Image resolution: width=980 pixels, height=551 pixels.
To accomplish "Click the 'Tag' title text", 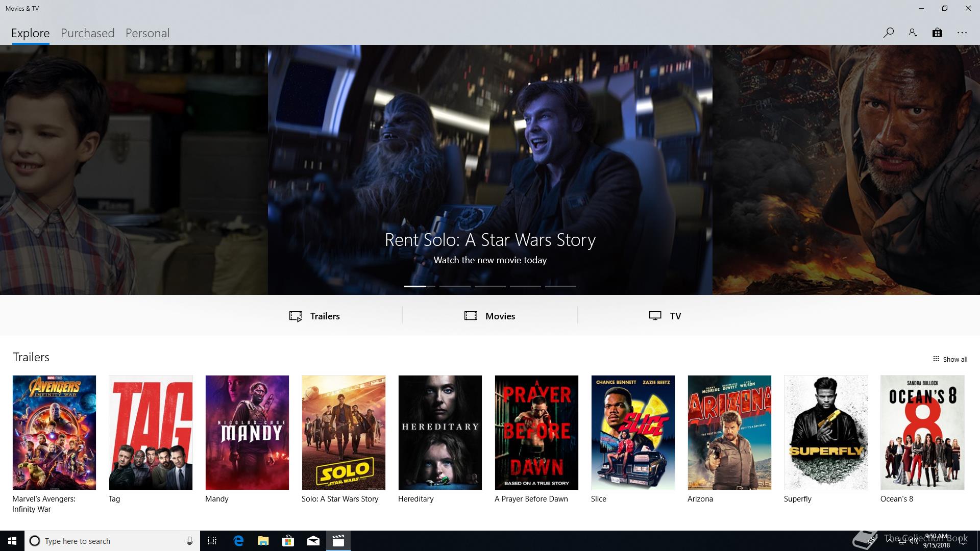I will 114,499.
